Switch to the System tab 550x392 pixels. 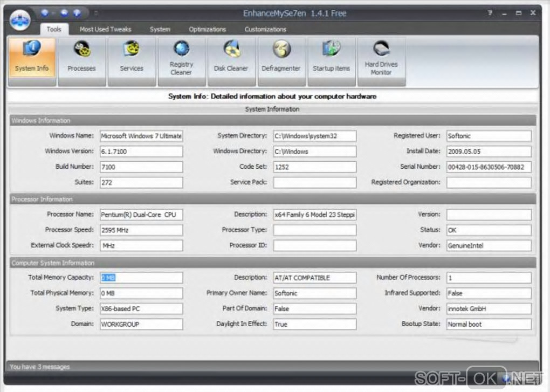click(160, 29)
